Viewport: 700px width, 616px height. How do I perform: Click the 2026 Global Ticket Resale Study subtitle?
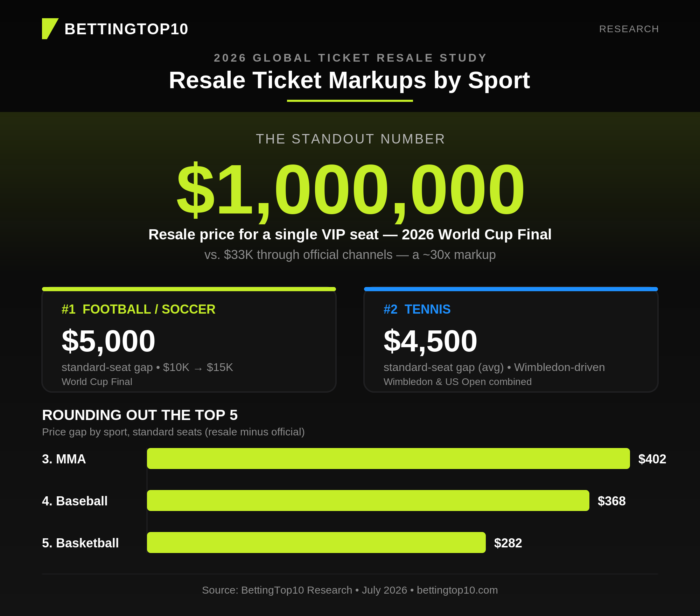[x=350, y=58]
